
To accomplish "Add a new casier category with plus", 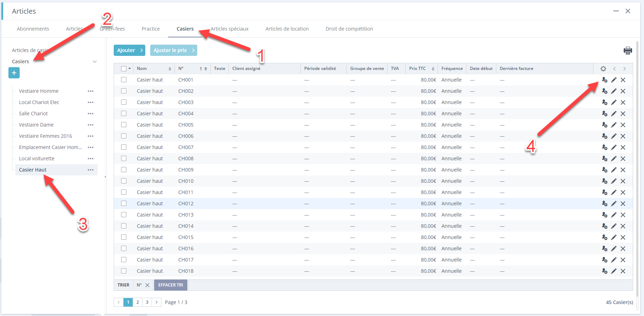I will click(14, 73).
